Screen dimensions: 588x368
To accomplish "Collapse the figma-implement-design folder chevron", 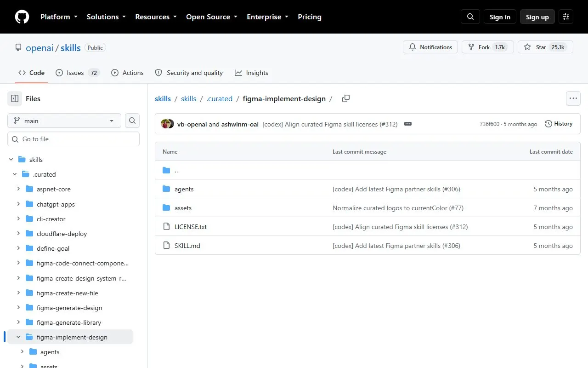I will pos(18,337).
